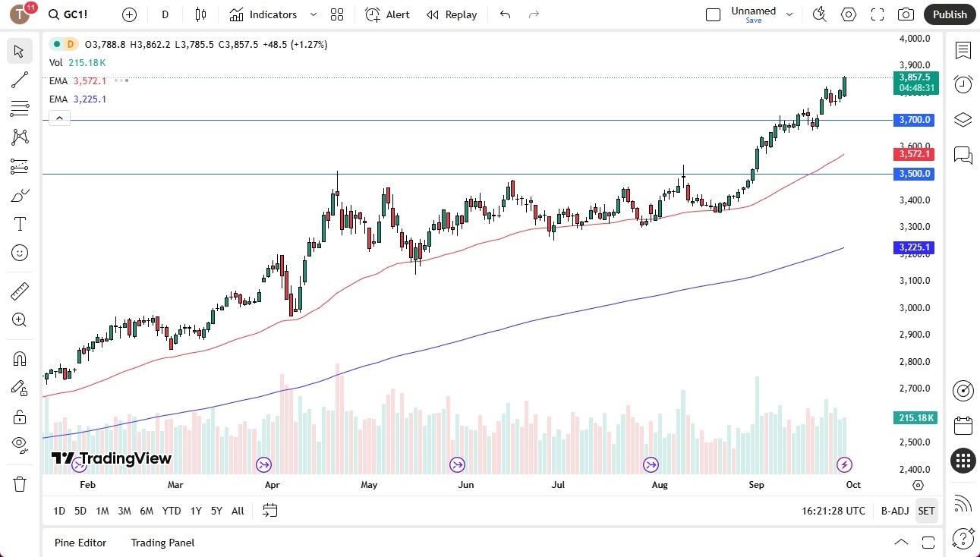
Task: Select the Brush drawing tool
Action: pyautogui.click(x=19, y=194)
